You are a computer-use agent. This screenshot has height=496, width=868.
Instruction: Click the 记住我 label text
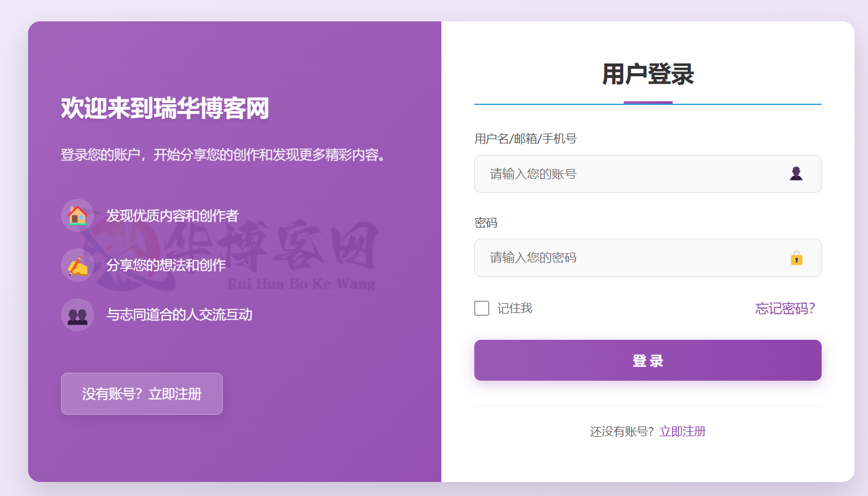pyautogui.click(x=515, y=308)
